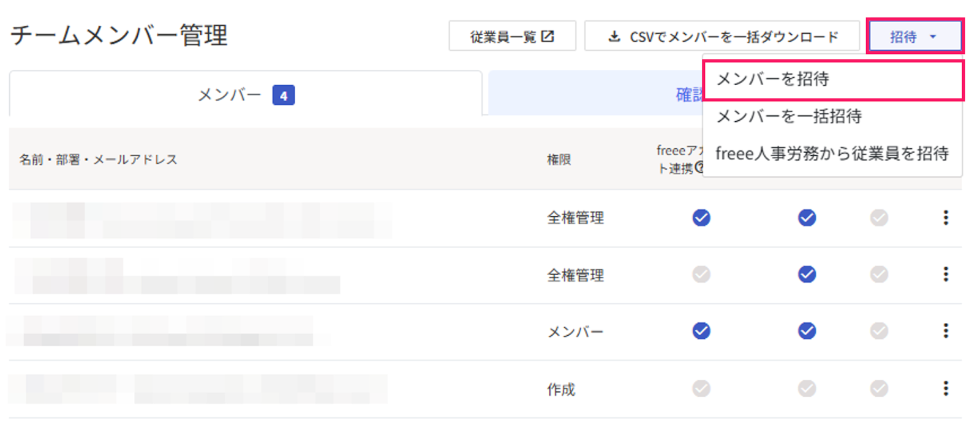Choose メンバーを一括招待 menu option
This screenshot has width=980, height=432.
[x=789, y=116]
